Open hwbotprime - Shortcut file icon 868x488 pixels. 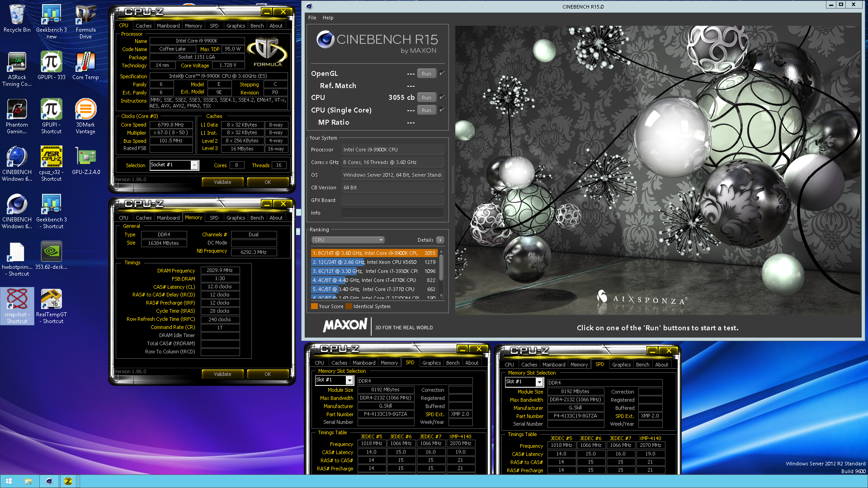17,259
